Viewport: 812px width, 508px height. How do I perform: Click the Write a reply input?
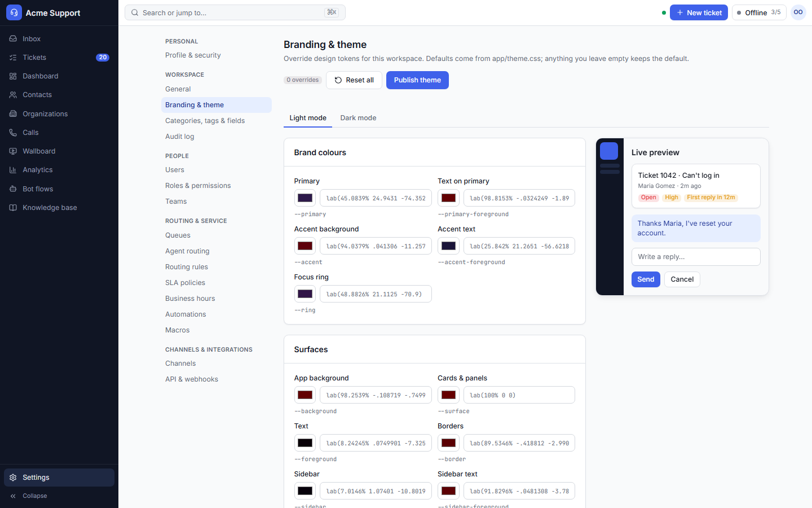click(696, 257)
